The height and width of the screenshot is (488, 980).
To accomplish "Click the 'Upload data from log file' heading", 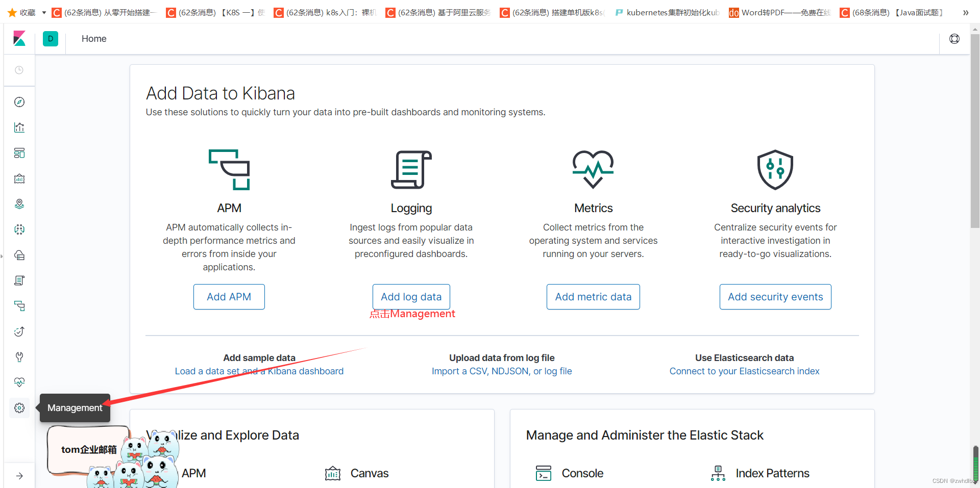I will (502, 358).
